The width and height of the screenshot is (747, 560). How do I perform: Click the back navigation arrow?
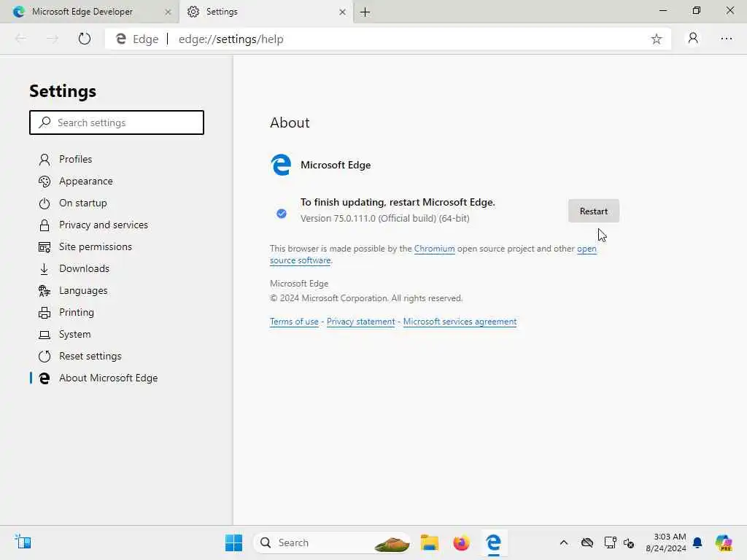coord(21,39)
